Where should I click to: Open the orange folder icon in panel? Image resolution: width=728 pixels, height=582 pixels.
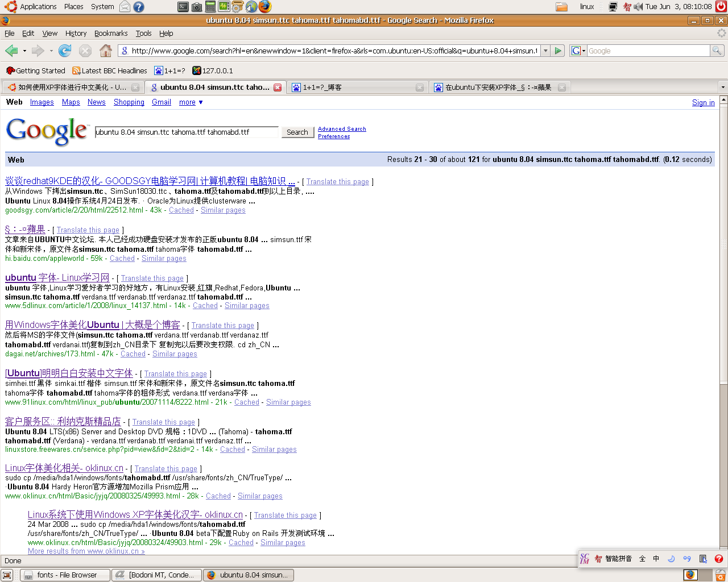(561, 7)
